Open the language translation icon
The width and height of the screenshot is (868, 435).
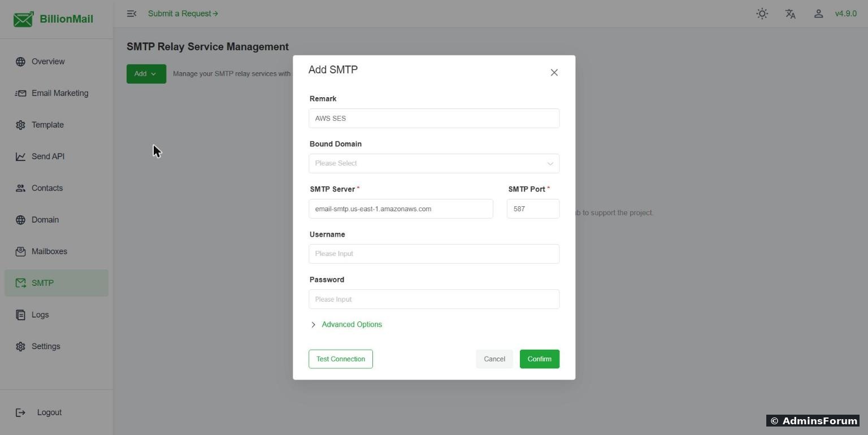[791, 14]
